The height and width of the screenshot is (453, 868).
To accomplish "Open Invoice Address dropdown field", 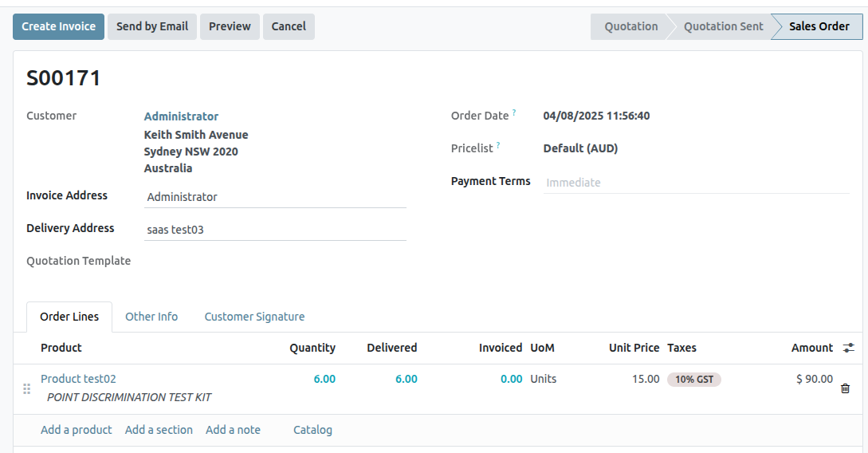I will tap(275, 197).
